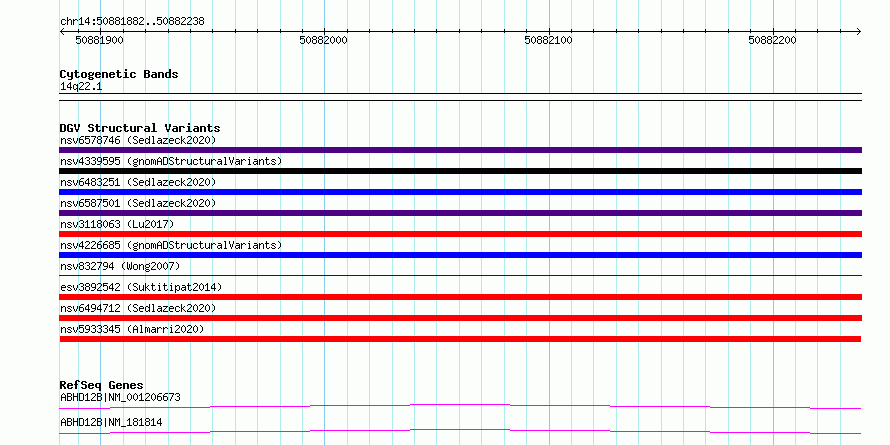
Task: Select the purple bar under nsv6578746
Action: (460, 150)
